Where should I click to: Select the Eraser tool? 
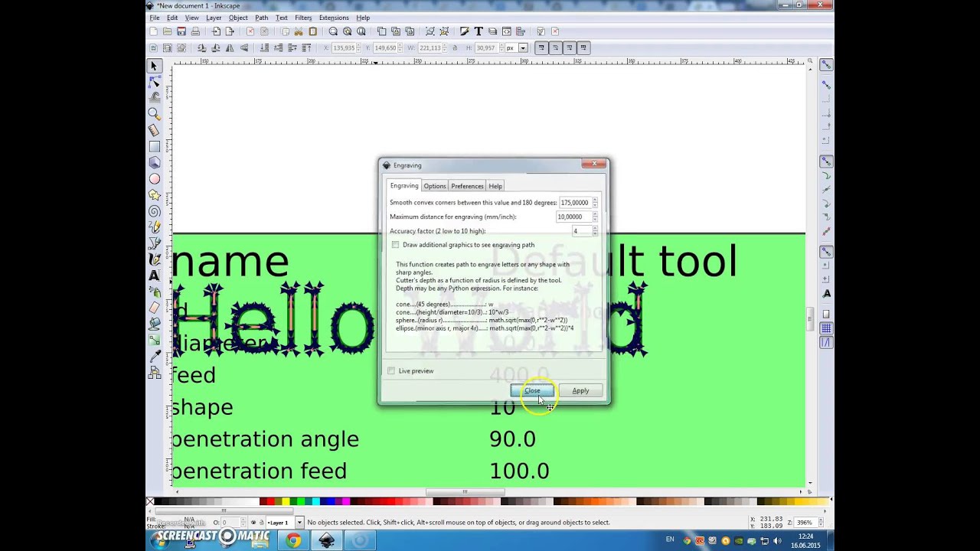154,307
